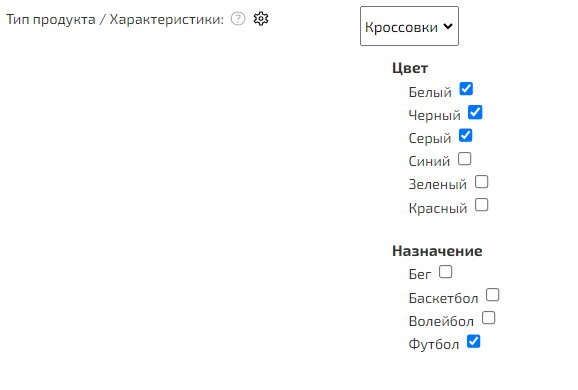Open the settings gear next to Характеристики
This screenshot has height=390, width=578.
[x=261, y=18]
